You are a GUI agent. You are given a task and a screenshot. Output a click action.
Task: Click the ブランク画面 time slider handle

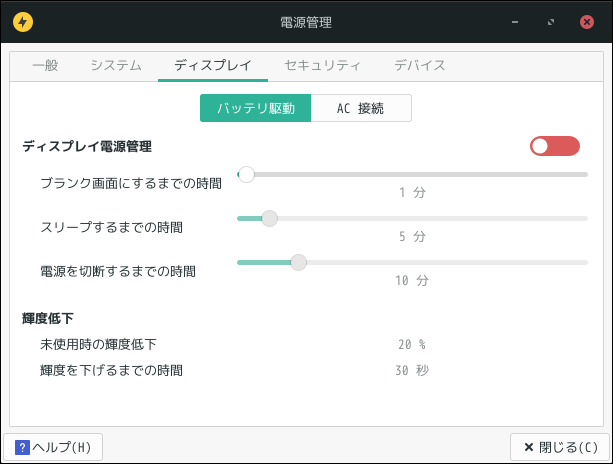tap(246, 174)
